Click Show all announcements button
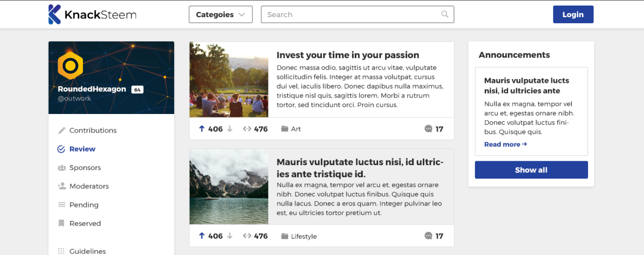This screenshot has width=644, height=255. coord(531,170)
